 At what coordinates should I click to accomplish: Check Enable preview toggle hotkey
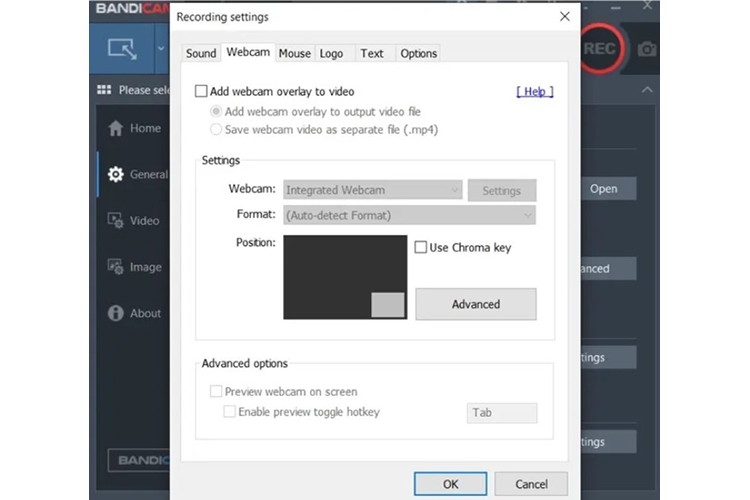229,411
